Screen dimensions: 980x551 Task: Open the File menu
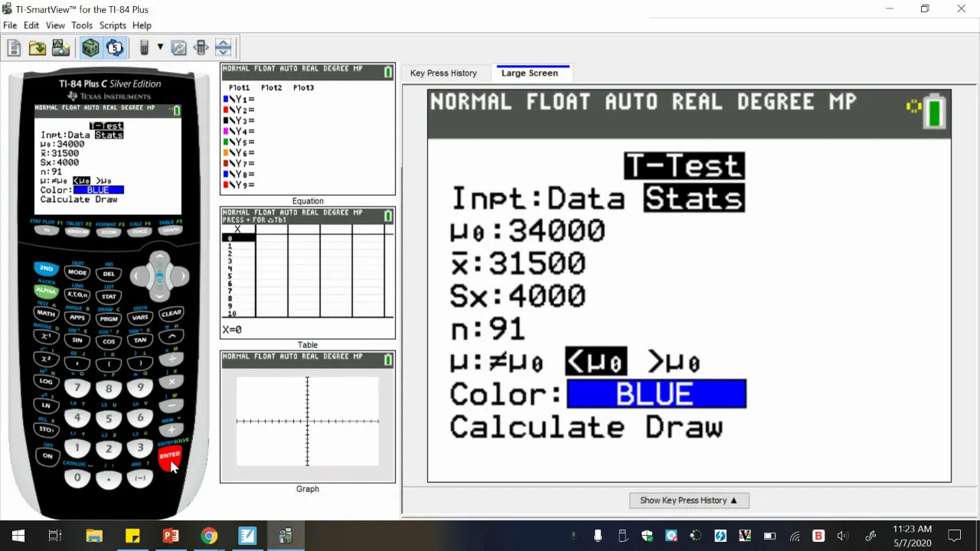click(x=10, y=25)
